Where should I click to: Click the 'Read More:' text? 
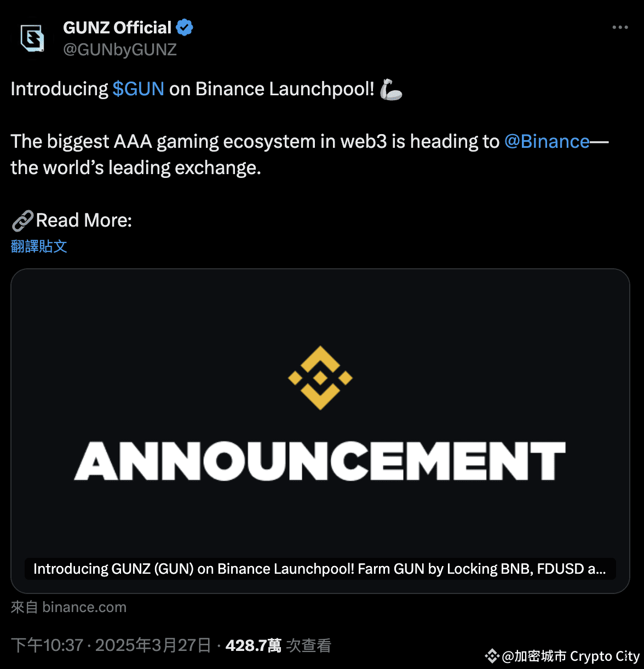pyautogui.click(x=83, y=220)
